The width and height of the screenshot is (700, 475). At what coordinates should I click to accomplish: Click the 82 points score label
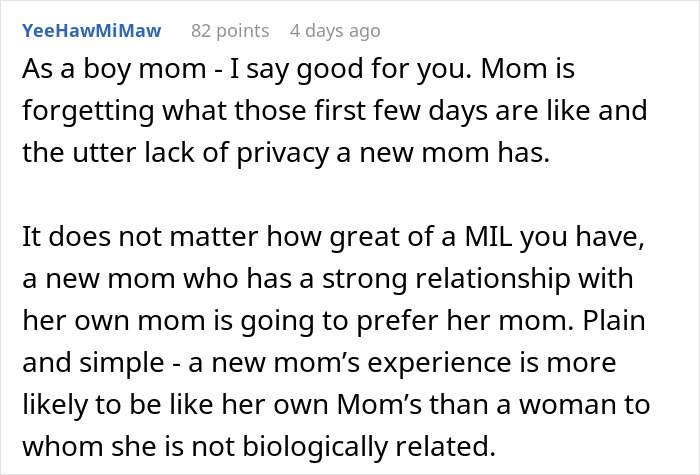click(x=230, y=31)
